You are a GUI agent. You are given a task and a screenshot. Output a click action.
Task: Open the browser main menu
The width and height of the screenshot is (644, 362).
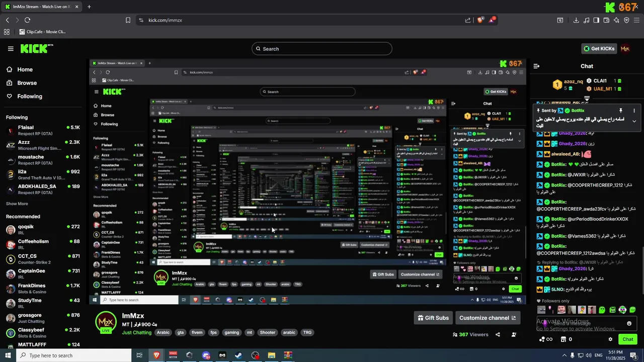637,20
